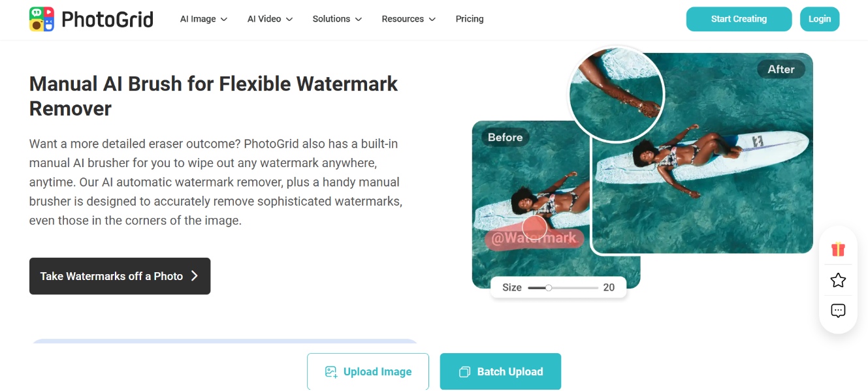This screenshot has width=868, height=391.
Task: Open the Solutions dropdown chevron
Action: tap(358, 20)
